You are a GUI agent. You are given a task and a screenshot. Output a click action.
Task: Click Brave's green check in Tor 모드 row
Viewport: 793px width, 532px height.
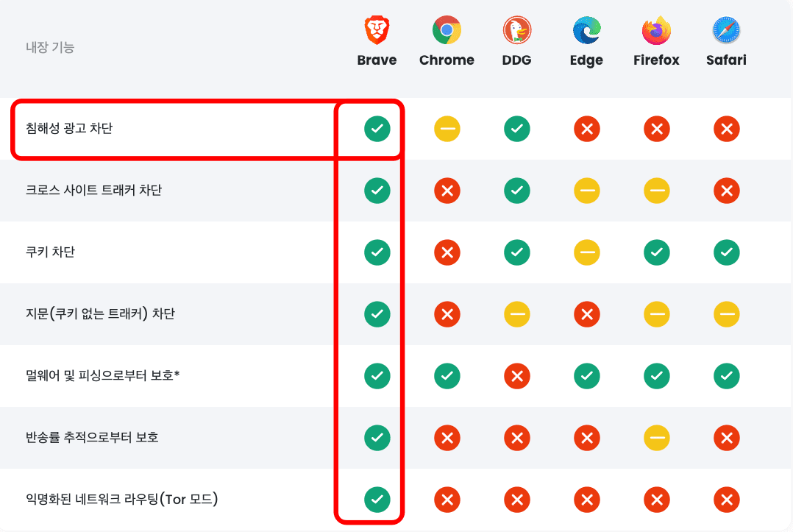pyautogui.click(x=377, y=499)
